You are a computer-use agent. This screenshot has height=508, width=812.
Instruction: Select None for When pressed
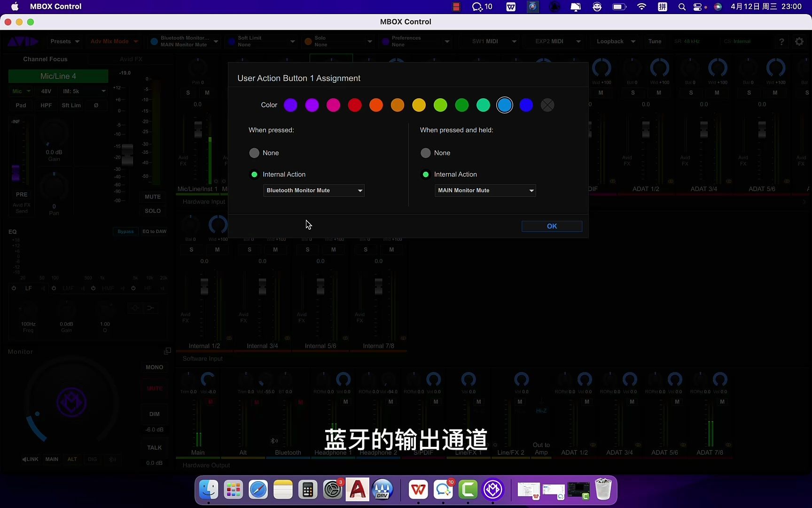click(x=254, y=153)
